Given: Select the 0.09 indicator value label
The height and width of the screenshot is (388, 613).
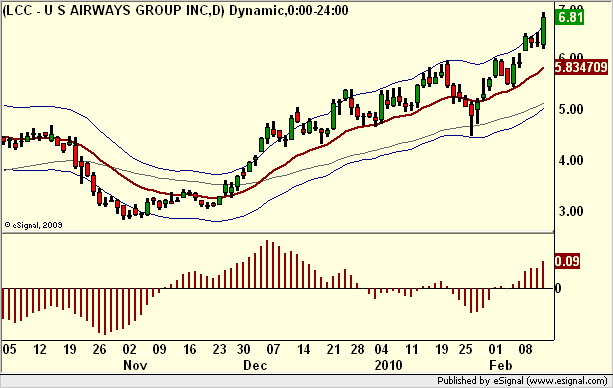Looking at the screenshot, I should [567, 261].
